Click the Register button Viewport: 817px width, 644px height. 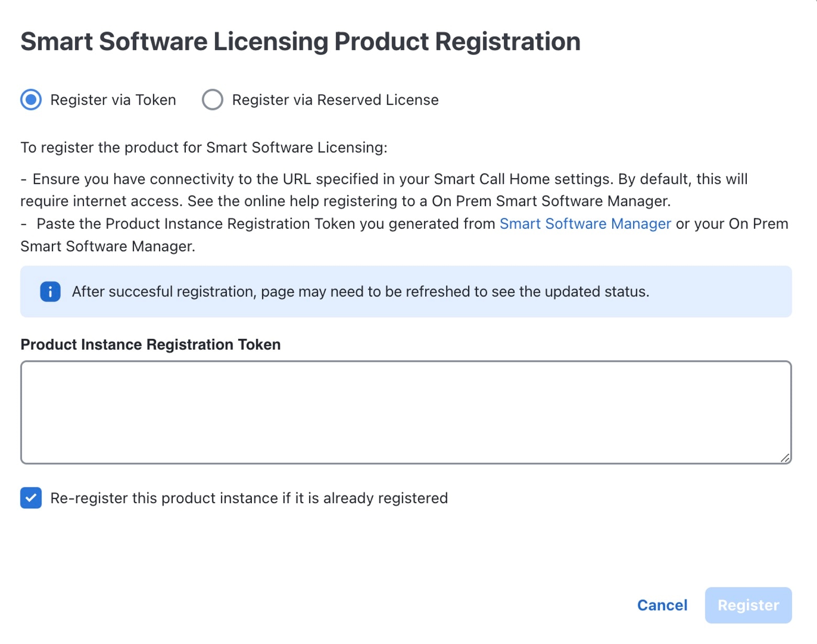(x=748, y=605)
